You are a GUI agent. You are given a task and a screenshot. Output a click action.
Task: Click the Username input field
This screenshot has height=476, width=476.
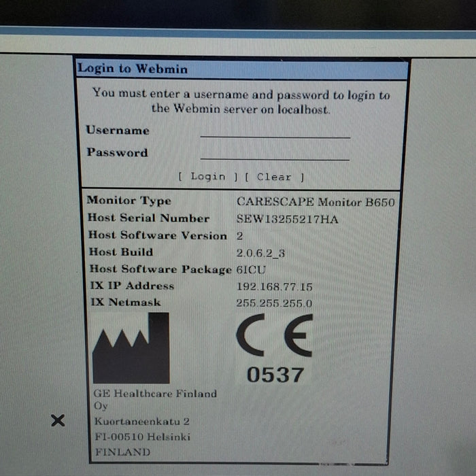pyautogui.click(x=275, y=131)
